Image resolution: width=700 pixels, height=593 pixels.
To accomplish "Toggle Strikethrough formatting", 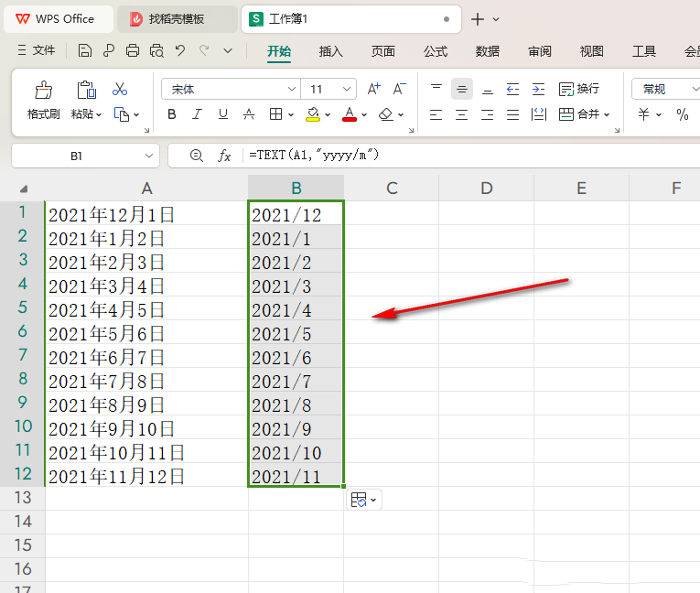I will (x=249, y=114).
